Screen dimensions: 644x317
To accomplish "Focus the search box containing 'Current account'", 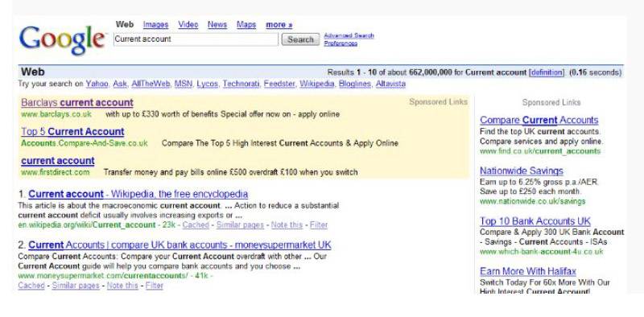I will click(196, 39).
